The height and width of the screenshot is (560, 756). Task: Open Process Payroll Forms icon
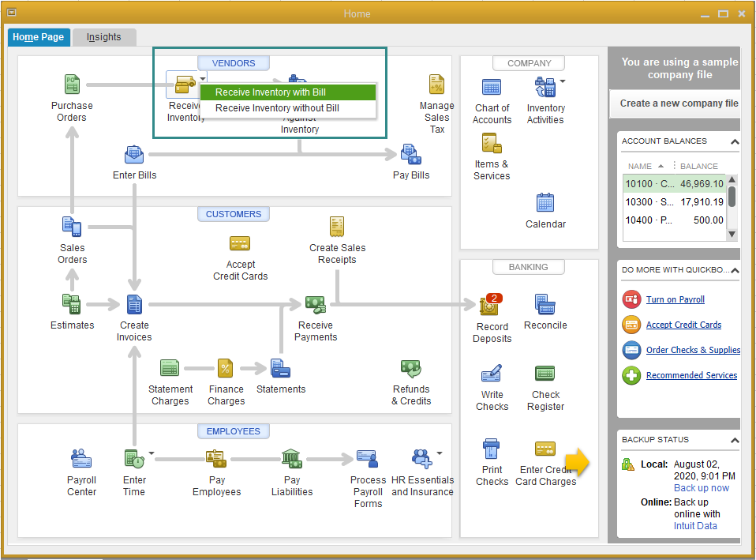click(368, 459)
